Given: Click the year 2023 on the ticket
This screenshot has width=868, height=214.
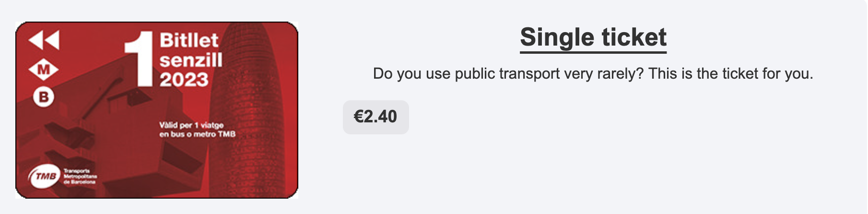Looking at the screenshot, I should click(184, 80).
